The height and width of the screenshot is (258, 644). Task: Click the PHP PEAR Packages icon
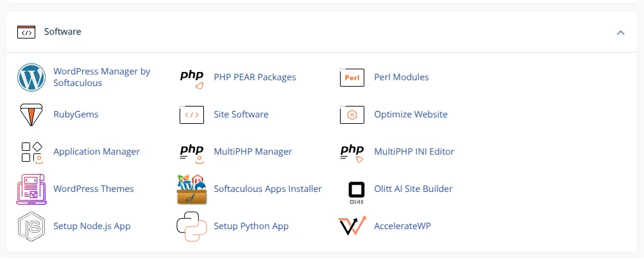[192, 80]
